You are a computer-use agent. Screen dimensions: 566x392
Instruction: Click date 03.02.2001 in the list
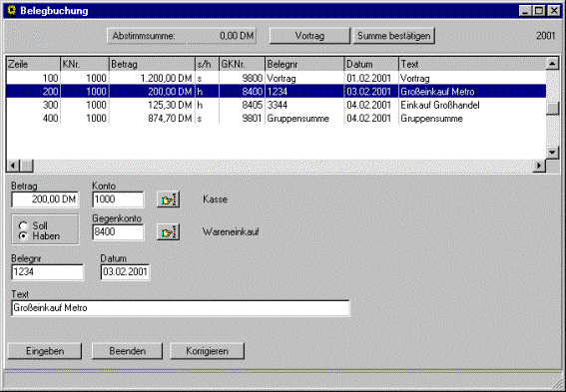(369, 92)
